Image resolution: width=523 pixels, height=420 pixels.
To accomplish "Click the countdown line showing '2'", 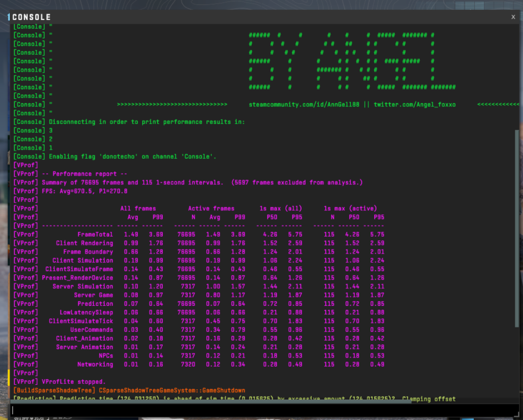I will pyautogui.click(x=51, y=139).
